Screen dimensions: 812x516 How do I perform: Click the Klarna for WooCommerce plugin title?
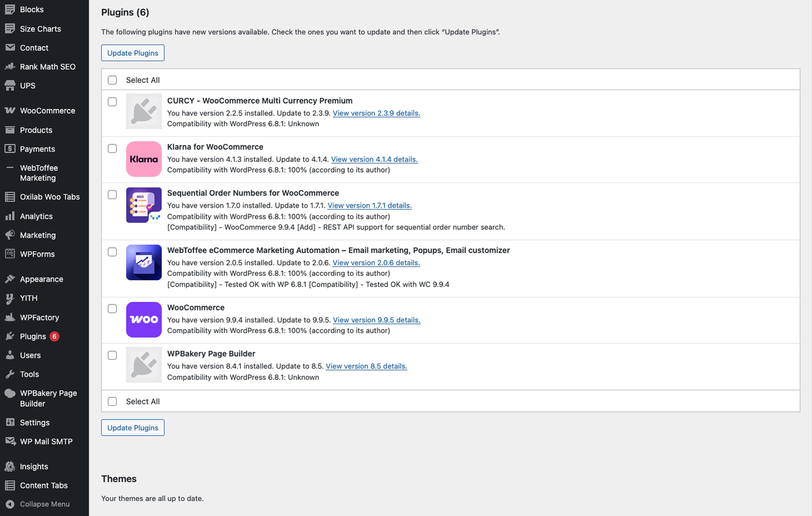(x=215, y=147)
